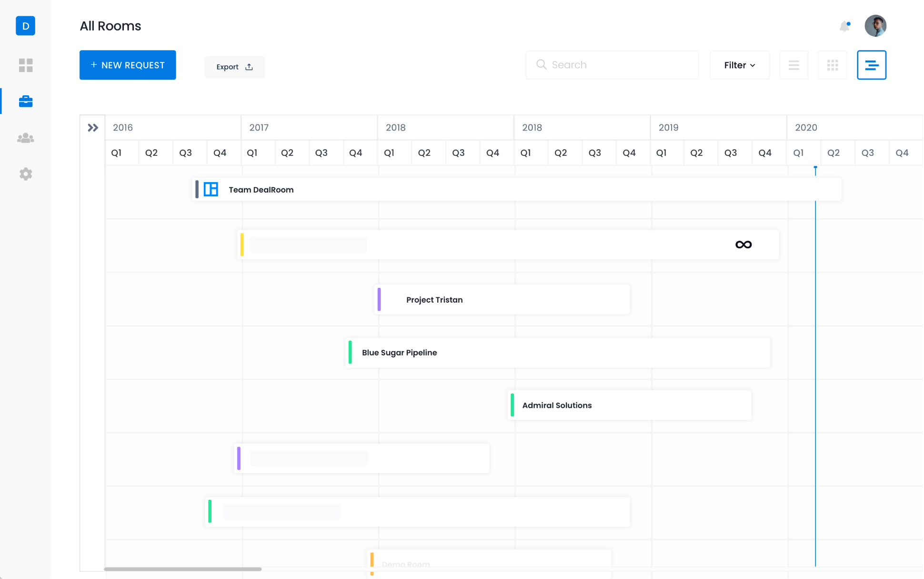Expand the side panel with double chevron
924x579 pixels.
coord(93,128)
